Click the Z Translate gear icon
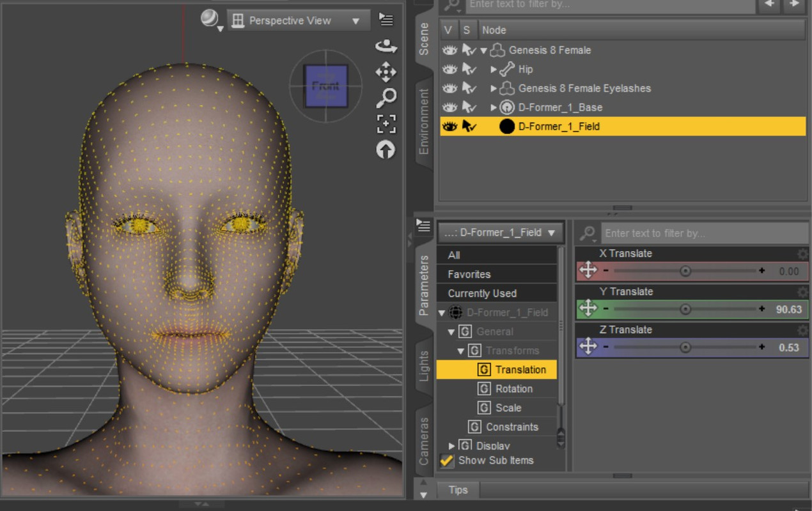The image size is (812, 511). [802, 330]
